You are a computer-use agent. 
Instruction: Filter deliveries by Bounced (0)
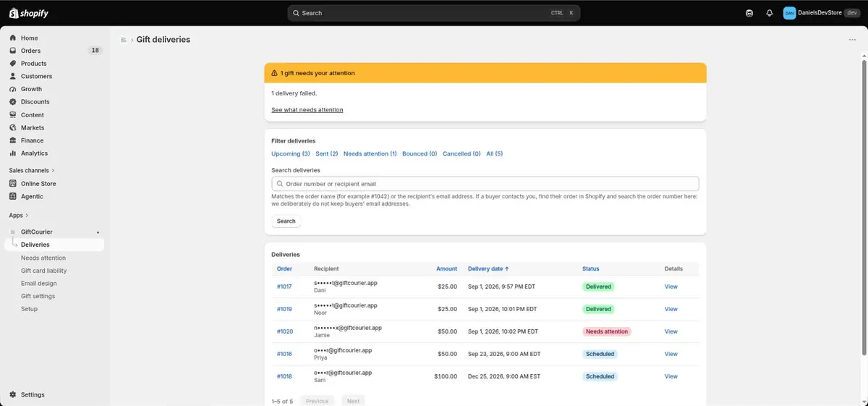420,153
